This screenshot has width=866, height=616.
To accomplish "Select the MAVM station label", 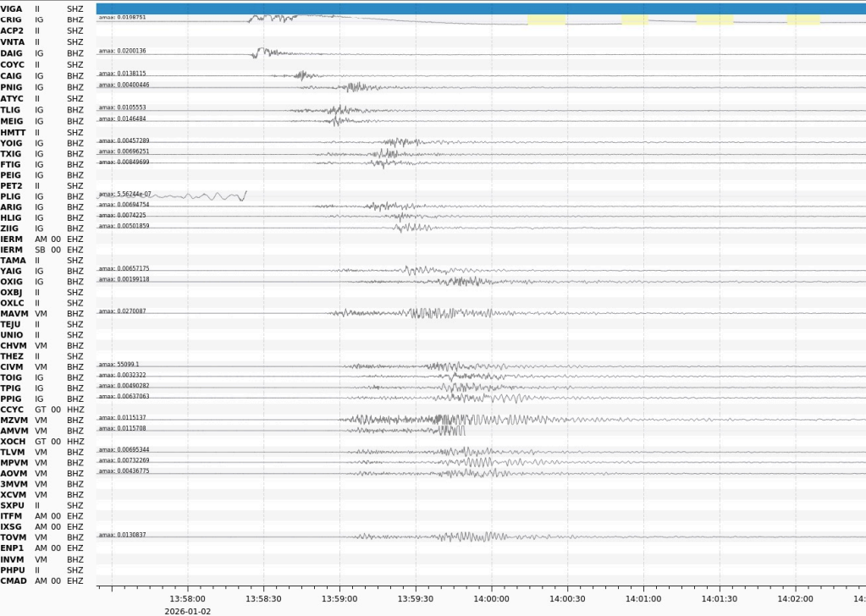I will [14, 313].
